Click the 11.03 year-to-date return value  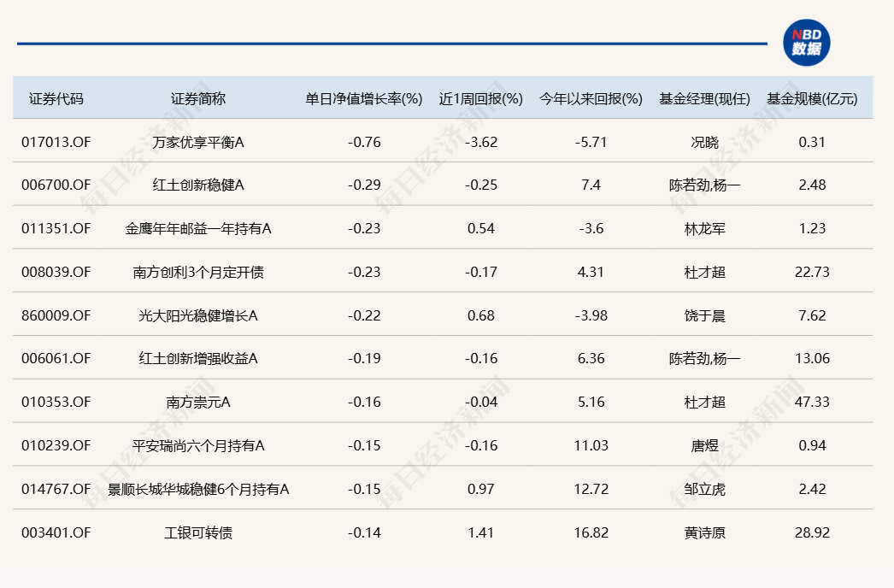point(591,445)
